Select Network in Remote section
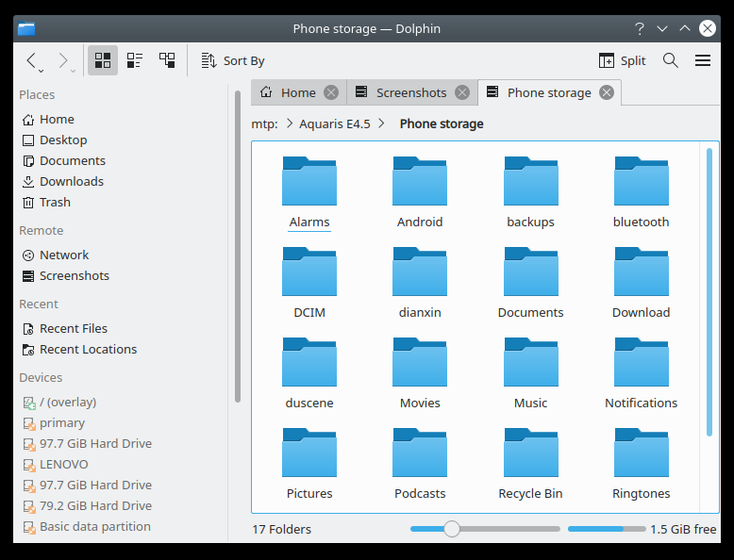734x560 pixels. [64, 255]
